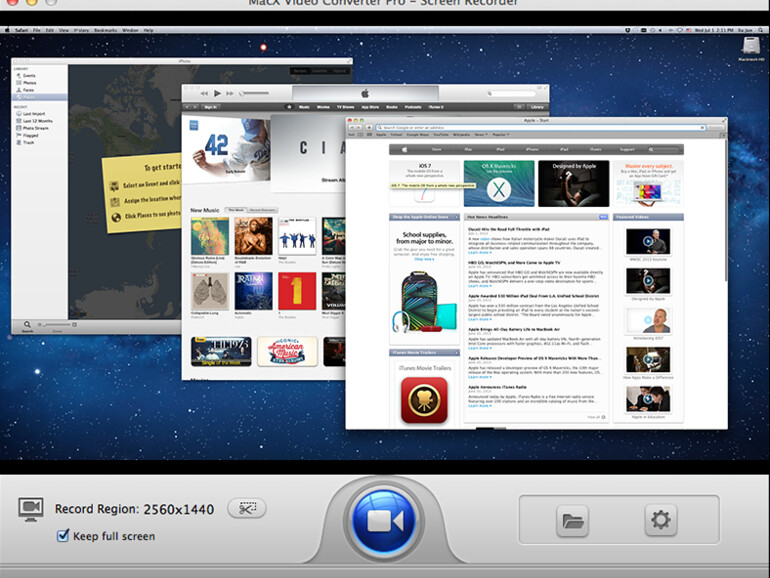This screenshot has width=770, height=578.
Task: Click the screen recorder monitor icon
Action: [x=31, y=508]
